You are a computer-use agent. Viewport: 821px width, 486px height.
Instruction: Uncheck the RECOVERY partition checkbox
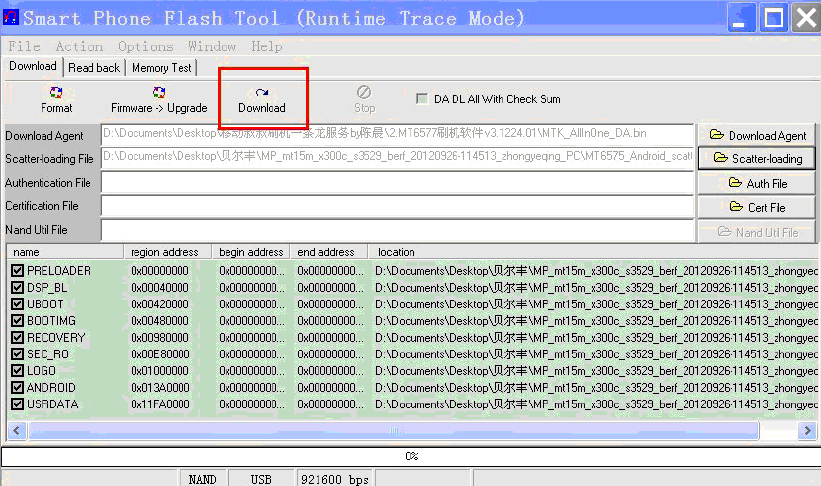point(17,337)
